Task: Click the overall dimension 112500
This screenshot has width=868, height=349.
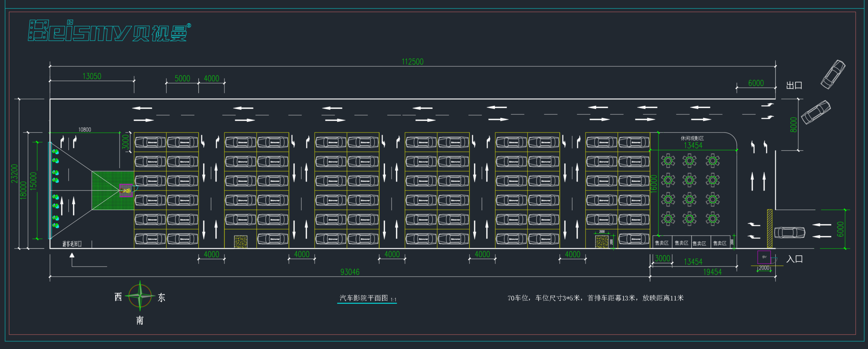Action: (412, 61)
